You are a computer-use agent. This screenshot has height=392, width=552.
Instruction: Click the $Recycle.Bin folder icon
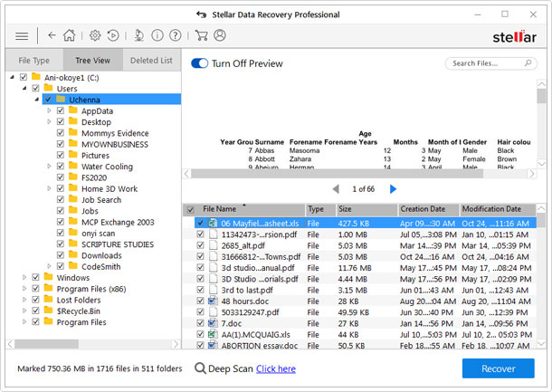tap(48, 311)
